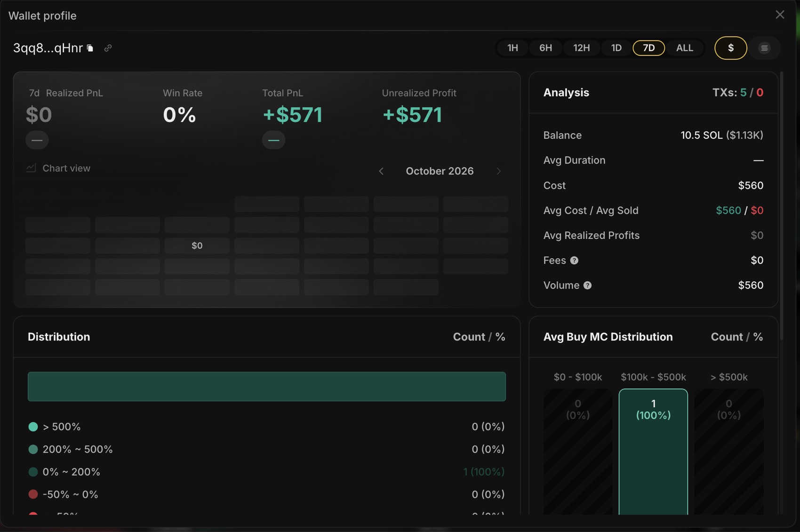
Task: Click the 200% ~ 500% legend dot
Action: 33,449
